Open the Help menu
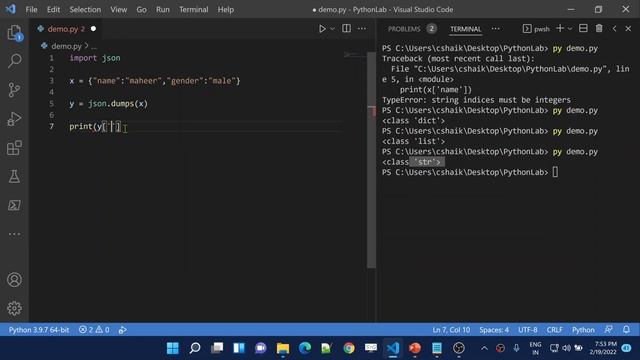 pos(226,9)
